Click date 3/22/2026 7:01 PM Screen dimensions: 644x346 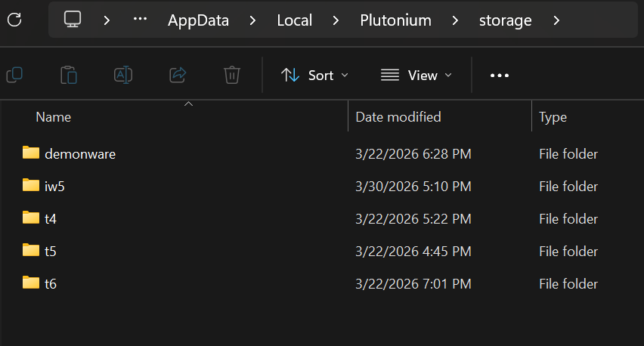click(413, 283)
